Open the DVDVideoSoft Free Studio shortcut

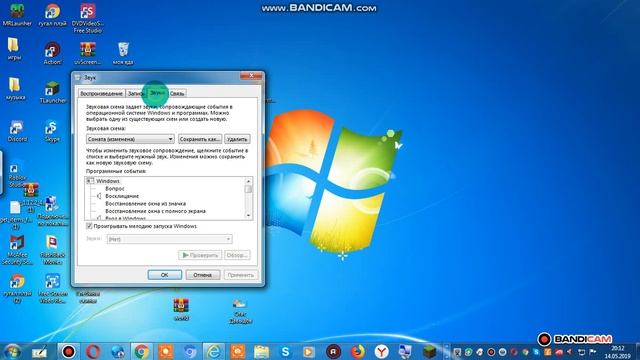[x=87, y=18]
